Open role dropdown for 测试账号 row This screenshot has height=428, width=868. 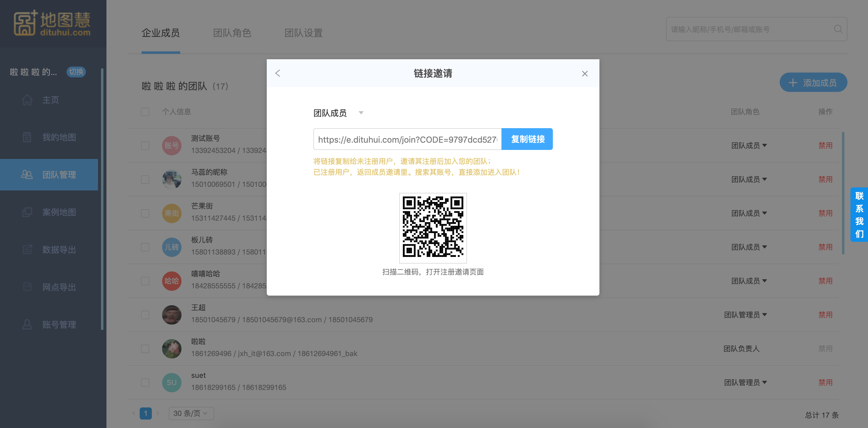(x=749, y=145)
